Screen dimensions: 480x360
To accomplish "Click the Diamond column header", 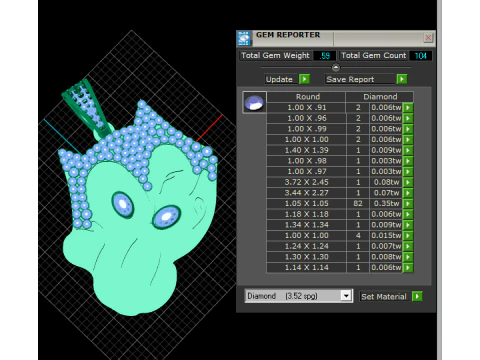I will 380,97.
